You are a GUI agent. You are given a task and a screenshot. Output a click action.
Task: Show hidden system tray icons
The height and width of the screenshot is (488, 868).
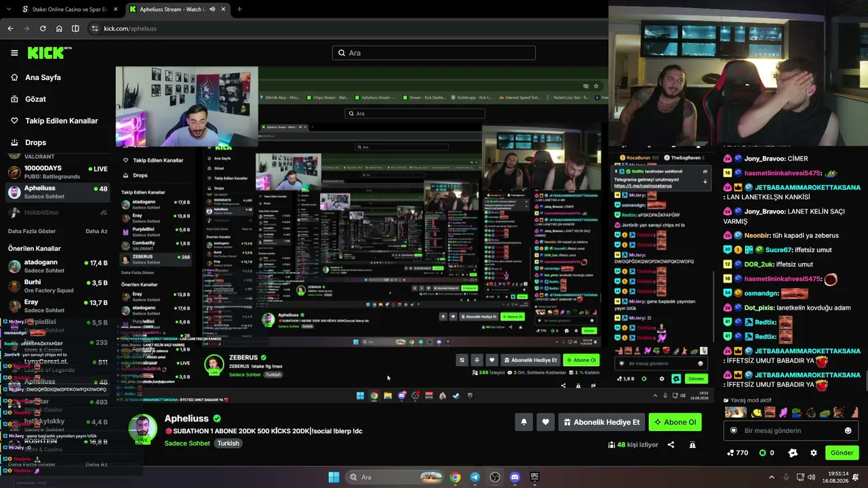pyautogui.click(x=771, y=477)
